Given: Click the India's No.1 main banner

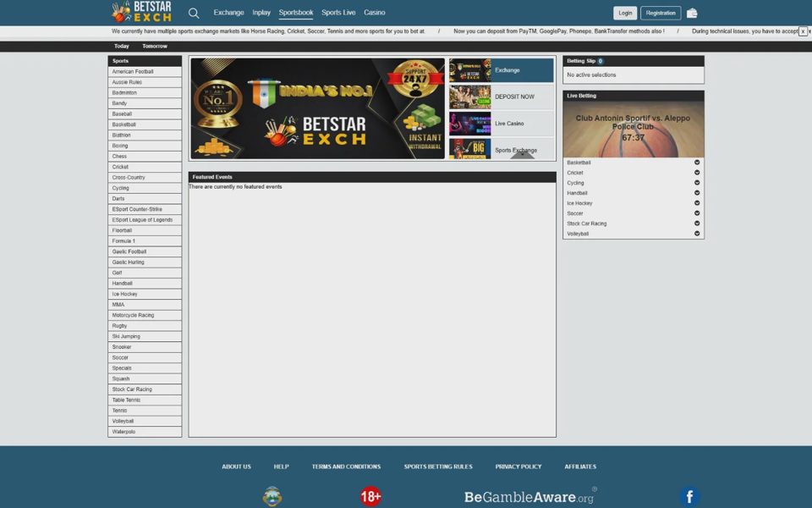Looking at the screenshot, I should click(317, 108).
